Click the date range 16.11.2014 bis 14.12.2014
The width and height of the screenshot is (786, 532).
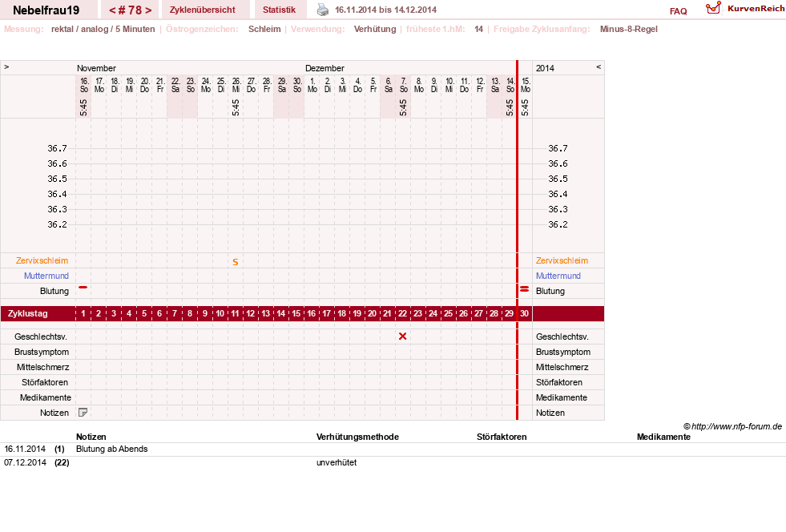point(385,10)
